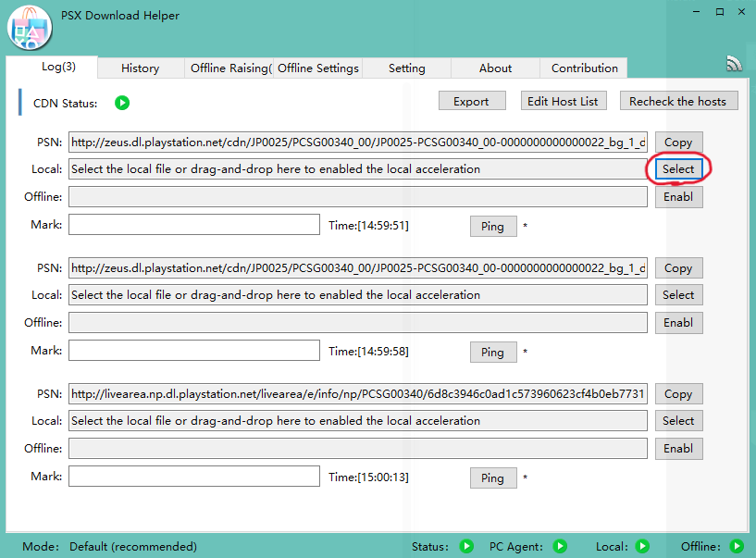Click the Edit Host List button
This screenshot has height=558, width=756.
click(x=562, y=101)
